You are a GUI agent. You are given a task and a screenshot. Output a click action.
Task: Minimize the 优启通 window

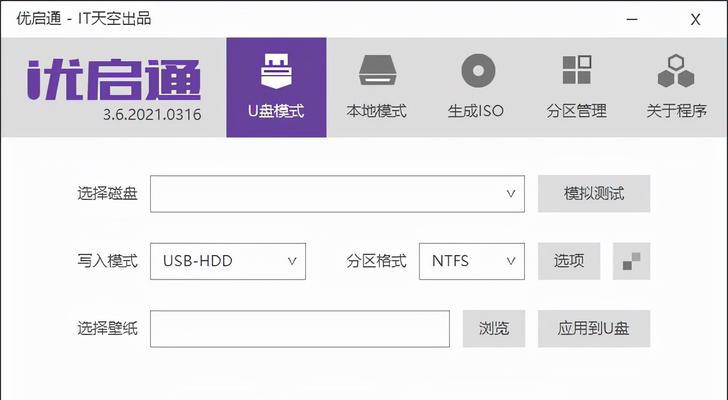coord(632,19)
